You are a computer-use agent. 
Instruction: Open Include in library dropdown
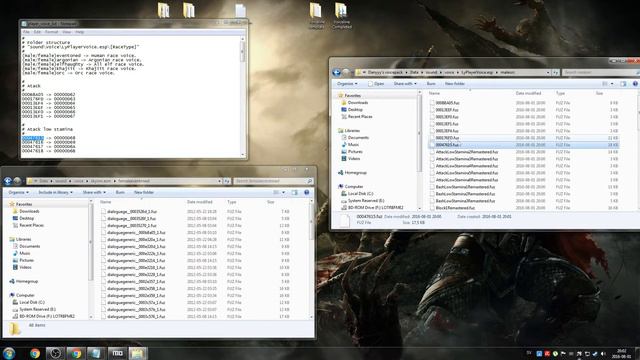click(56, 192)
